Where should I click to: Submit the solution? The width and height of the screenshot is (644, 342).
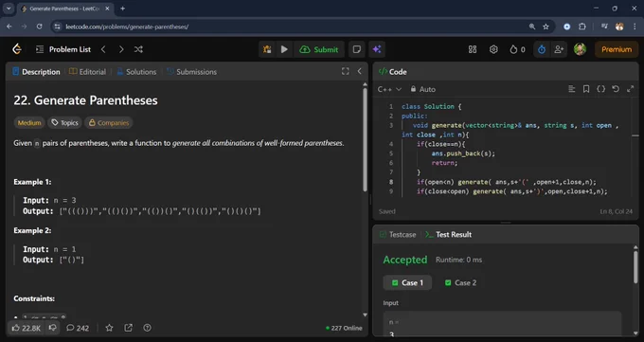coord(319,49)
